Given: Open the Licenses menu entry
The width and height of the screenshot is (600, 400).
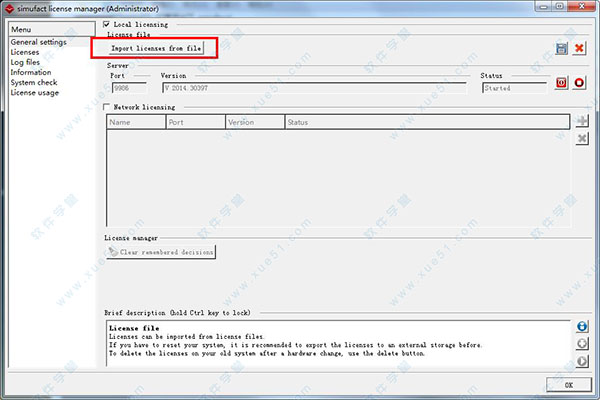Looking at the screenshot, I should (25, 53).
